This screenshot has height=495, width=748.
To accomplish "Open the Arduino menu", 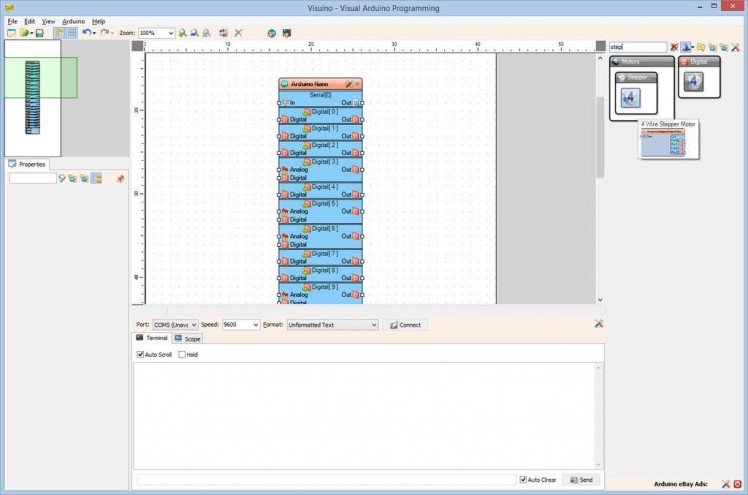I will coord(74,21).
